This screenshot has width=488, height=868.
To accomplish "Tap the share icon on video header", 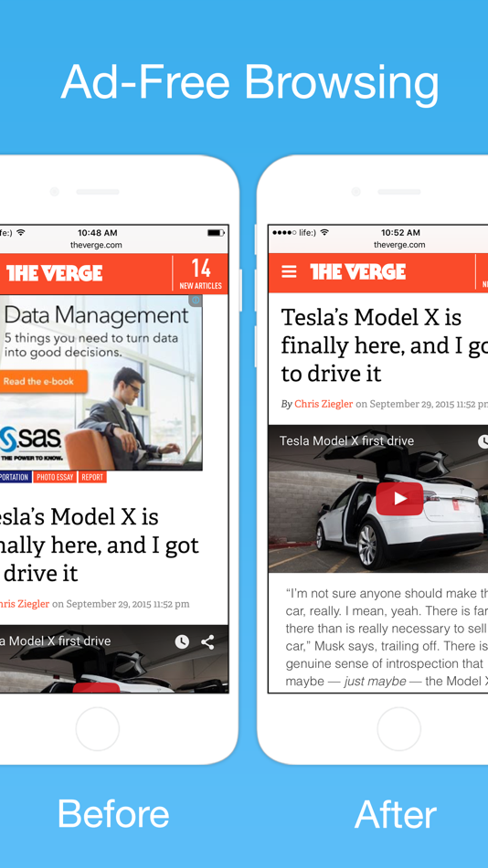I will tap(207, 641).
